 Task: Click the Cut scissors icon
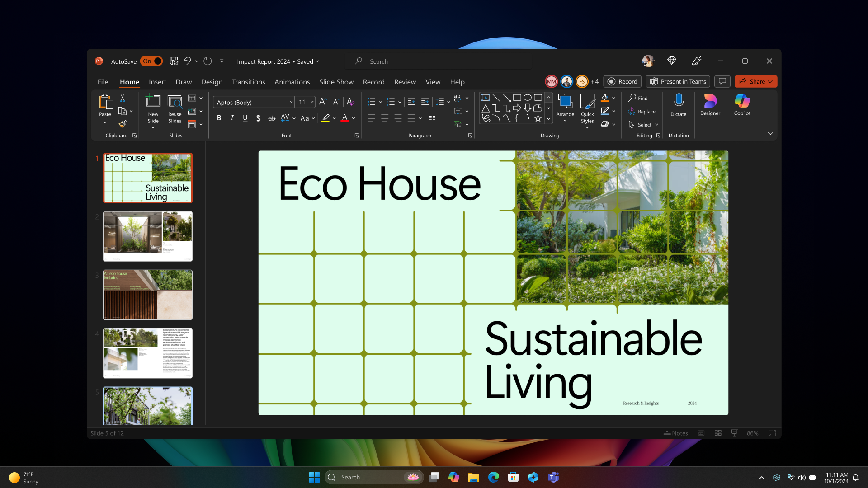tap(122, 98)
